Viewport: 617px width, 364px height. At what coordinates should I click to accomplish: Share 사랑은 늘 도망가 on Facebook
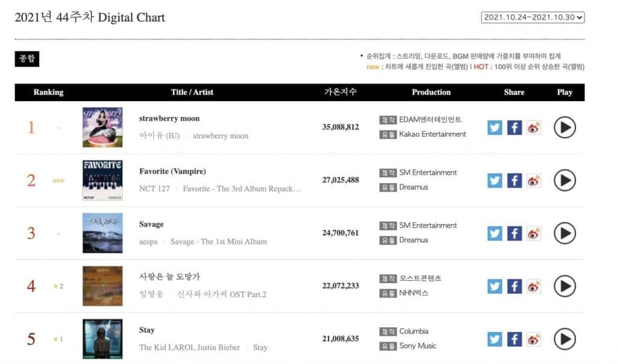pos(514,286)
